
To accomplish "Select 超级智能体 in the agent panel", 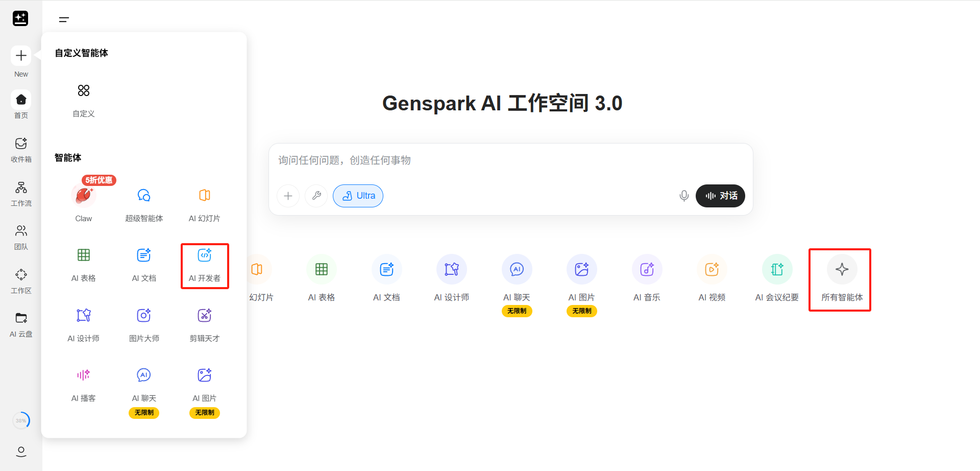I will pyautogui.click(x=144, y=196).
